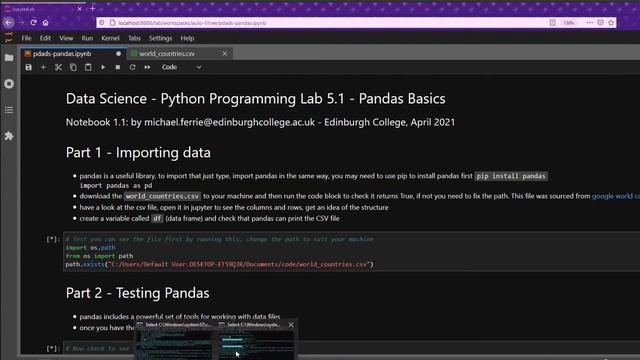The width and height of the screenshot is (640, 360).
Task: Restart the kernel with the circular arrow icon
Action: pos(132,67)
